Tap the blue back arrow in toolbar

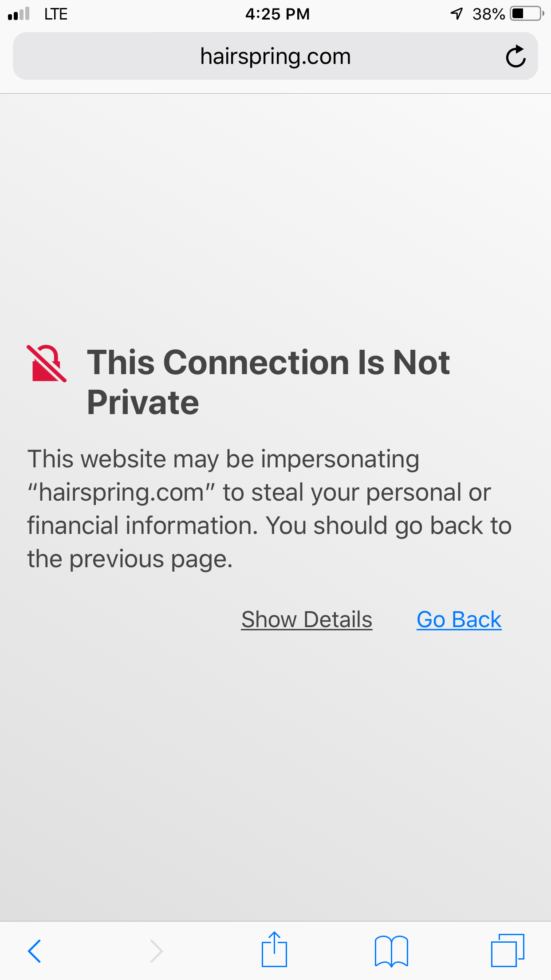coord(35,951)
